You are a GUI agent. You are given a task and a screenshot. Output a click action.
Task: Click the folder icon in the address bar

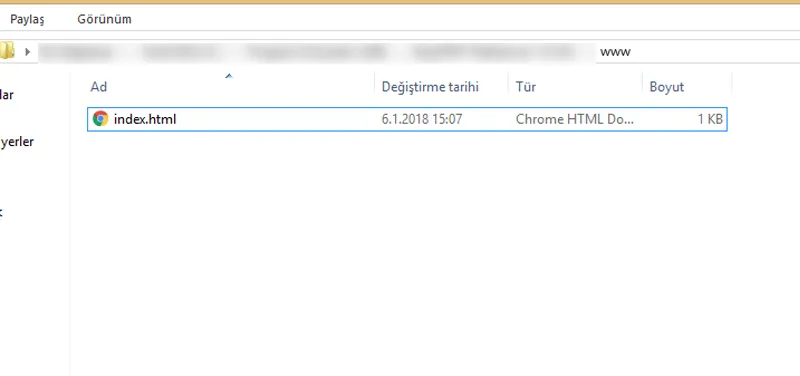tap(7, 51)
